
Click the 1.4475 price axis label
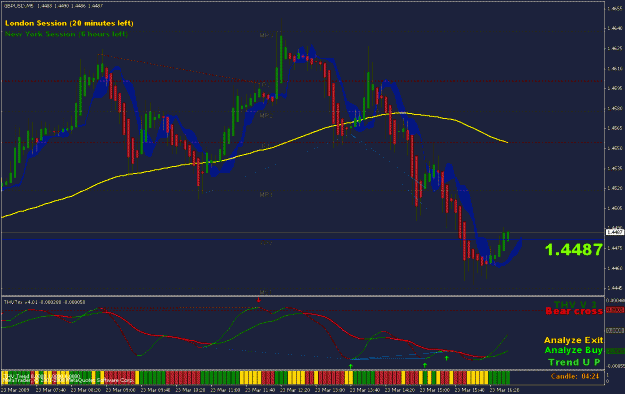(x=614, y=248)
